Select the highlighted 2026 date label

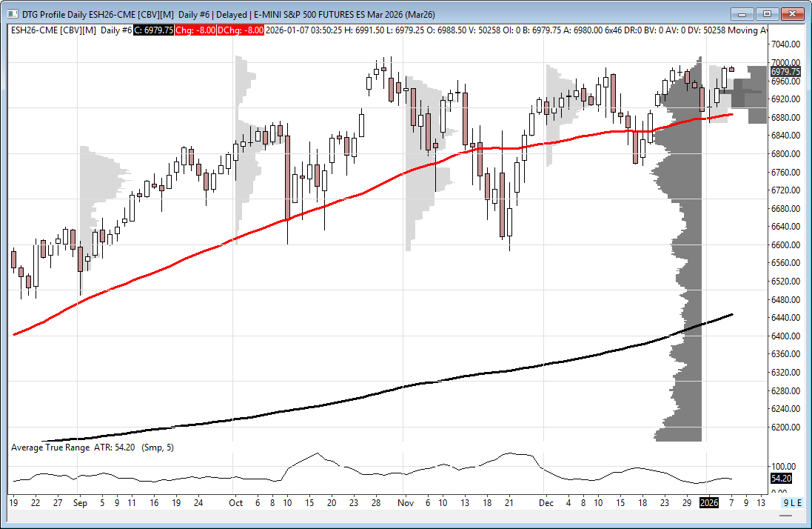(x=709, y=502)
